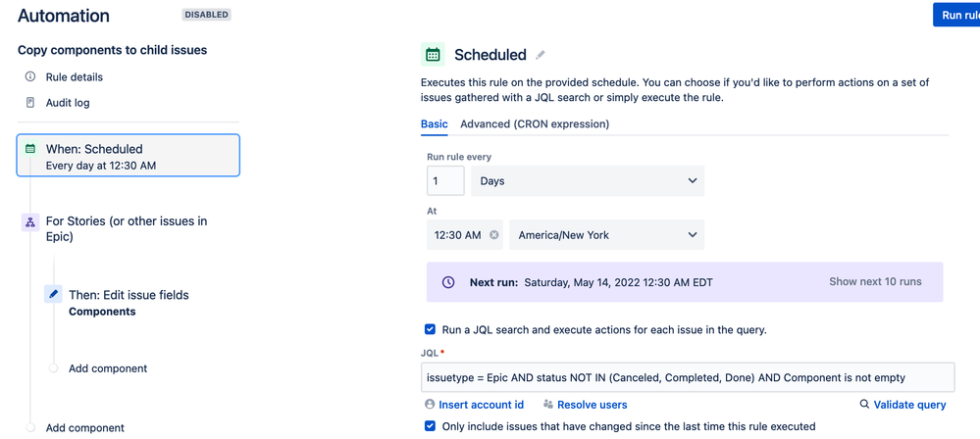Click the green calendar icon beside Scheduled heading
This screenshot has width=980, height=439.
click(433, 55)
